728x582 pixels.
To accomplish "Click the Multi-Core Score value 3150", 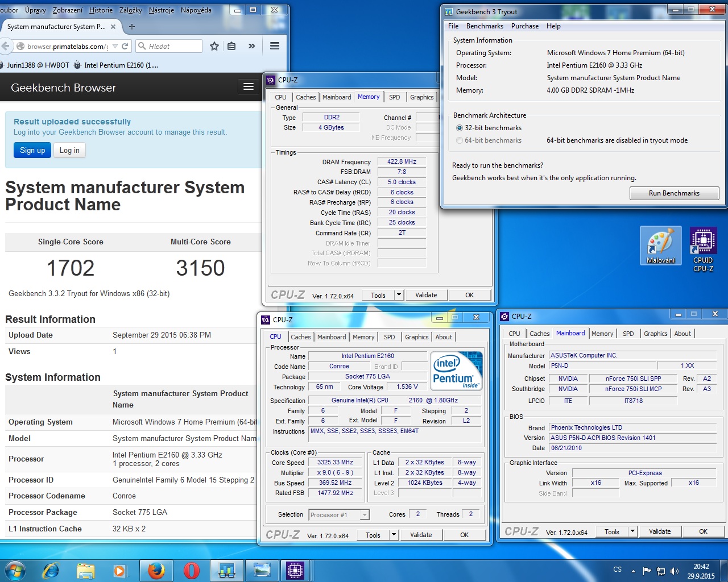I will pyautogui.click(x=200, y=268).
